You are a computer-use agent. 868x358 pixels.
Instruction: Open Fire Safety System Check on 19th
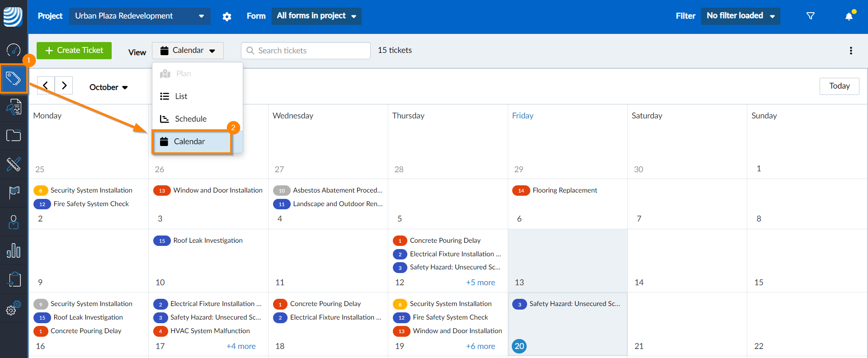click(x=450, y=317)
